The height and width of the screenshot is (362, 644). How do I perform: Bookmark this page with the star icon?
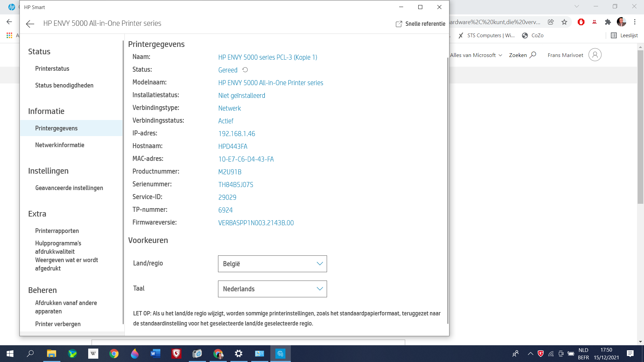[564, 22]
